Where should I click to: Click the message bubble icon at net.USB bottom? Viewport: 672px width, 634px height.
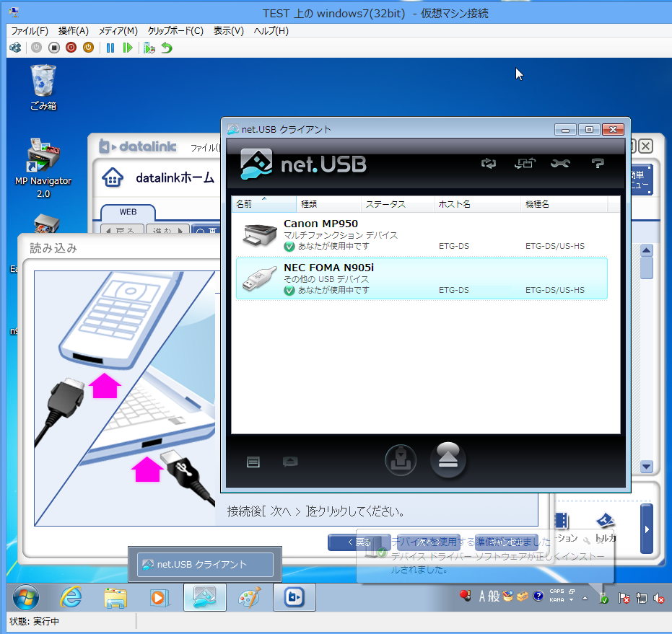point(290,462)
